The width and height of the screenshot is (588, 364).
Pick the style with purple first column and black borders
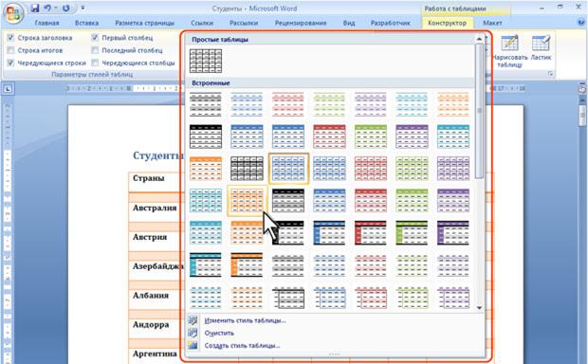pos(453,233)
